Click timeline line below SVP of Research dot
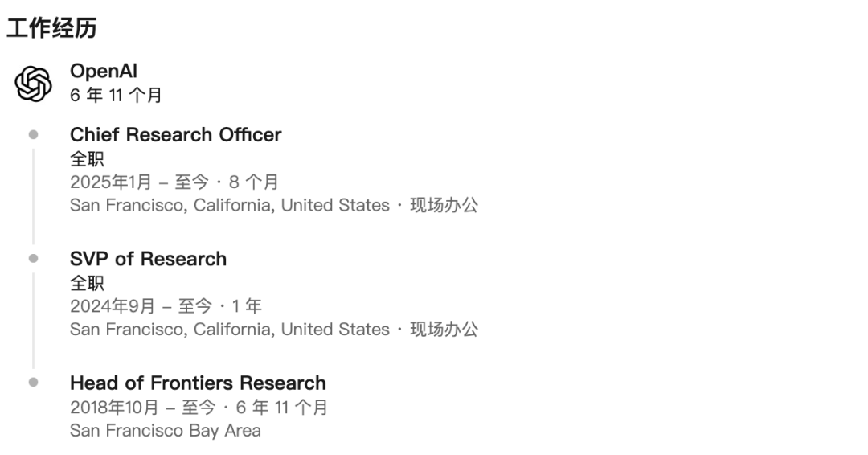Screen dimensions: 868x455 click(x=33, y=321)
